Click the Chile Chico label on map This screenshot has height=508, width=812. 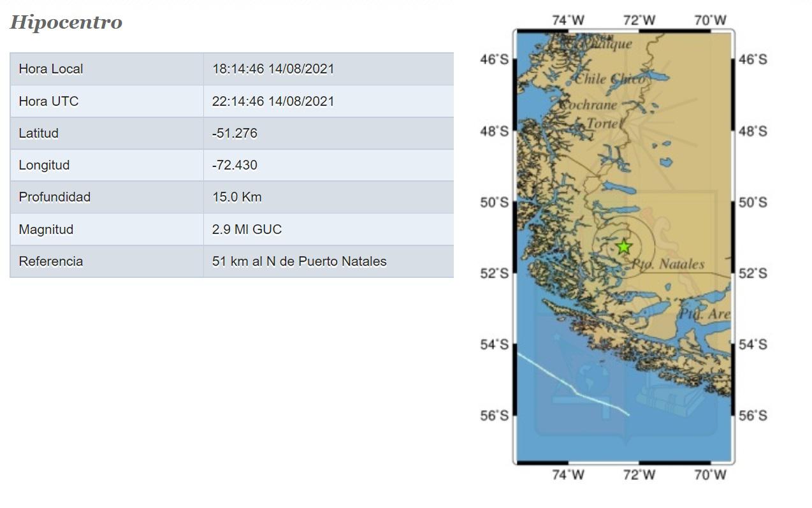(x=609, y=80)
